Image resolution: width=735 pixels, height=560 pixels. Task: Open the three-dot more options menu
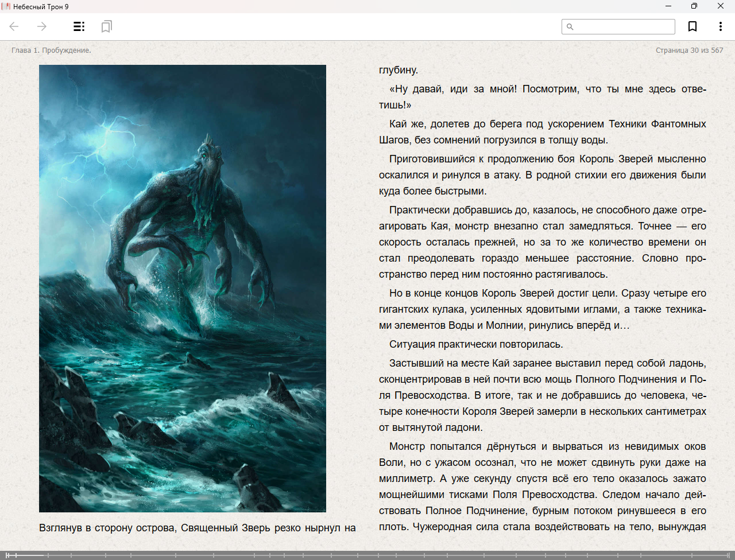coord(720,26)
